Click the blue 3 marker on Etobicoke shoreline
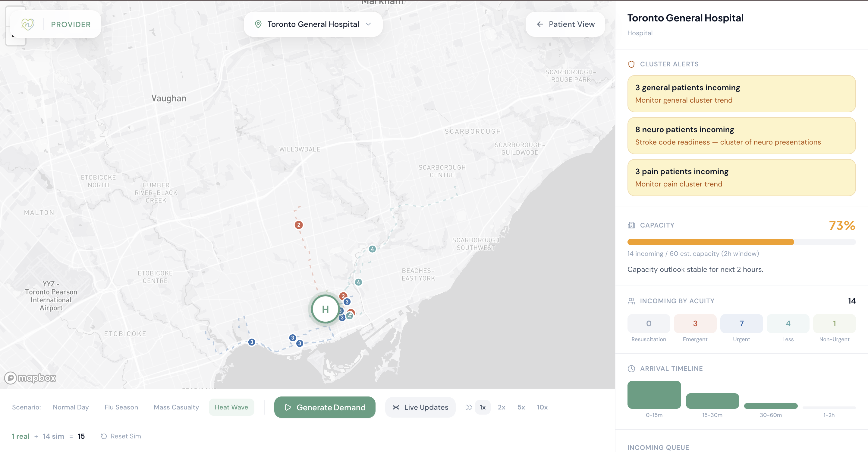The height and width of the screenshot is (452, 868). [251, 342]
